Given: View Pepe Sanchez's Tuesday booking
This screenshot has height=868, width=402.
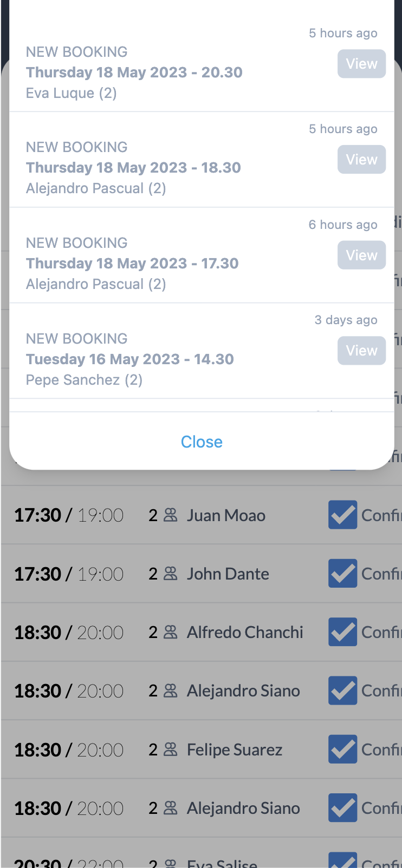Looking at the screenshot, I should (x=361, y=351).
